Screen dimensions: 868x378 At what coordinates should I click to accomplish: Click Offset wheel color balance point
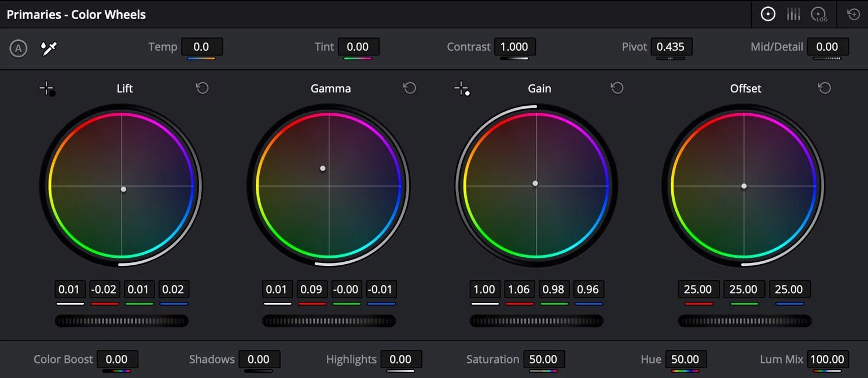click(x=744, y=186)
